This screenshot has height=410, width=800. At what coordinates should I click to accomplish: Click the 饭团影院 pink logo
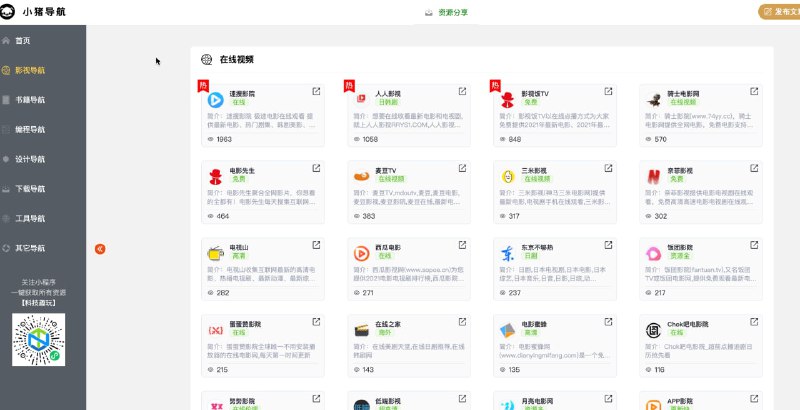pos(653,253)
